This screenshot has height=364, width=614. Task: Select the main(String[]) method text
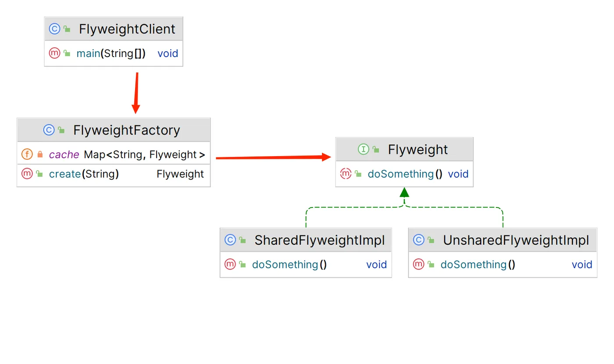click(x=111, y=54)
